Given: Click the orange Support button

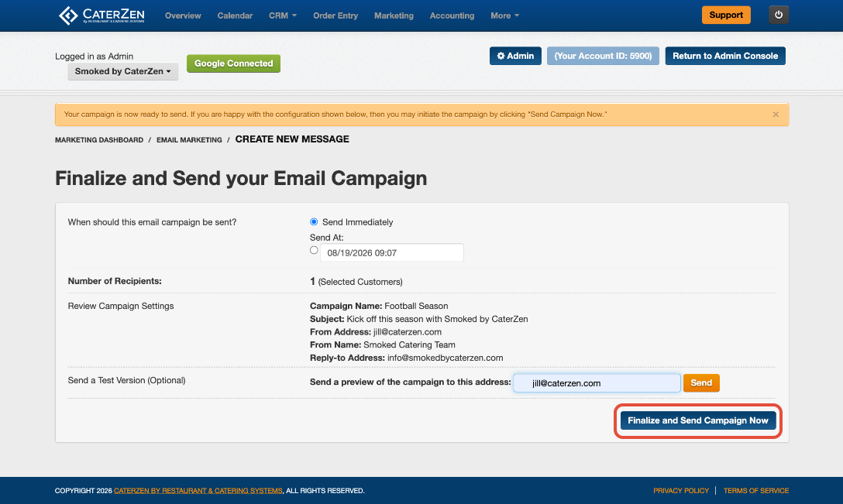Looking at the screenshot, I should tap(726, 15).
